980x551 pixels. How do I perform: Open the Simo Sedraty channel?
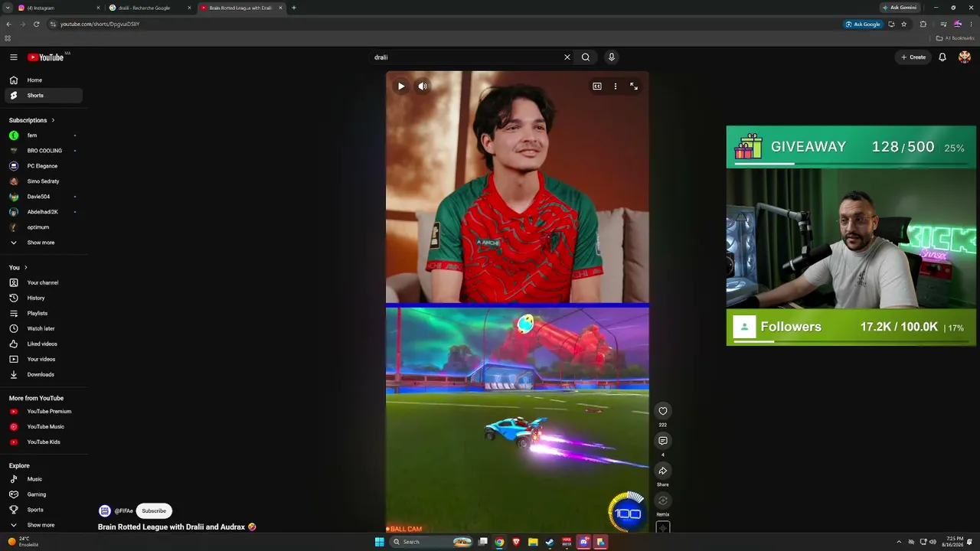click(x=44, y=181)
